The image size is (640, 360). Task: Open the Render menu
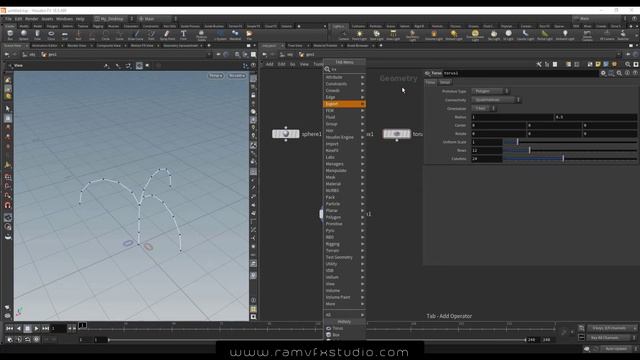[x=31, y=19]
